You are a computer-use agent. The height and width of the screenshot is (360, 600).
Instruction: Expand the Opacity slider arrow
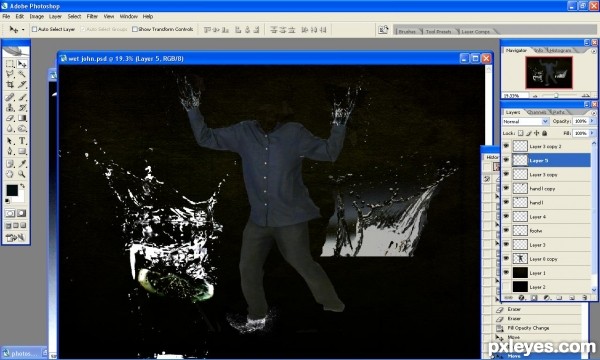(x=592, y=121)
